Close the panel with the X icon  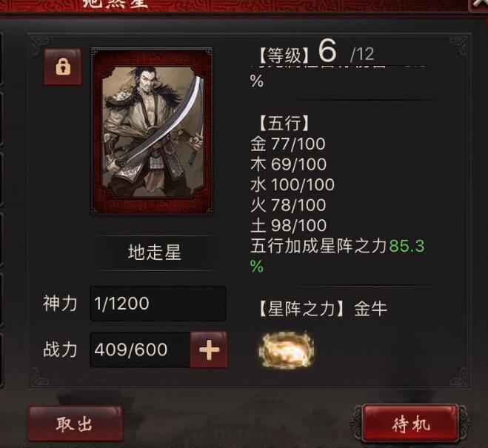coord(479,4)
